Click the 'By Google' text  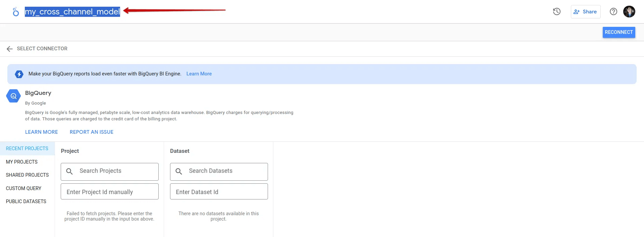36,103
